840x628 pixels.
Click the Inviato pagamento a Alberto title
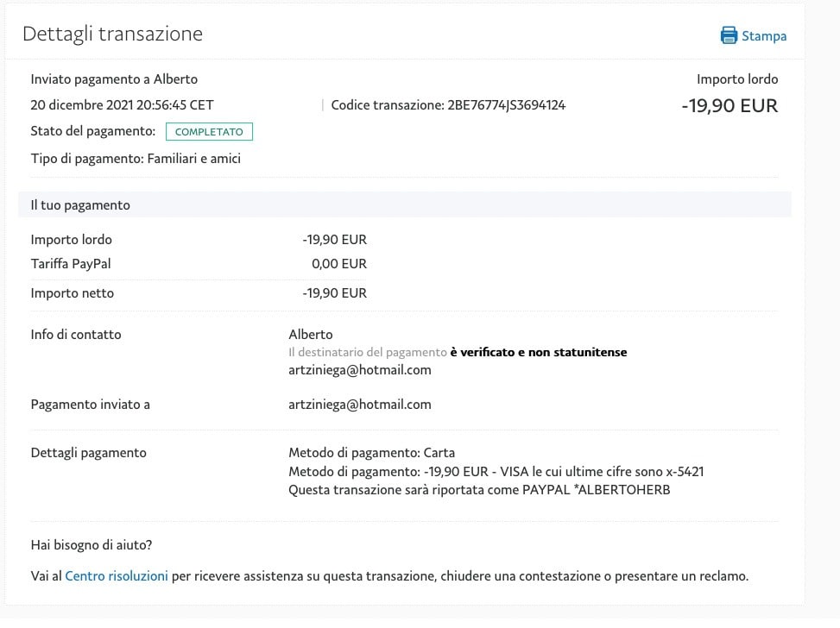tap(114, 79)
